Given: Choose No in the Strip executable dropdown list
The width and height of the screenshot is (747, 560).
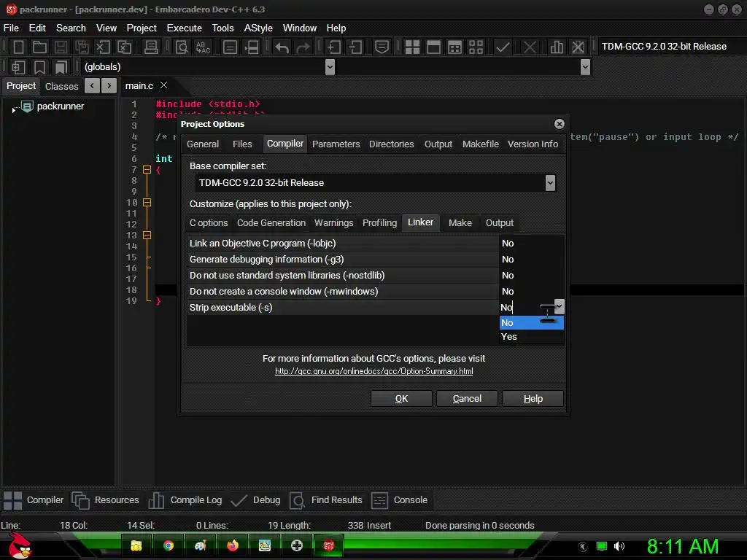Looking at the screenshot, I should tap(532, 322).
